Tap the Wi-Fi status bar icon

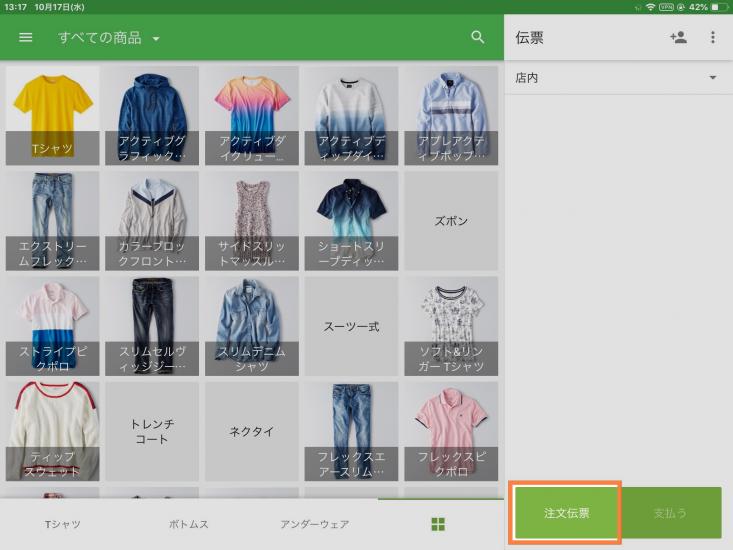coord(650,7)
